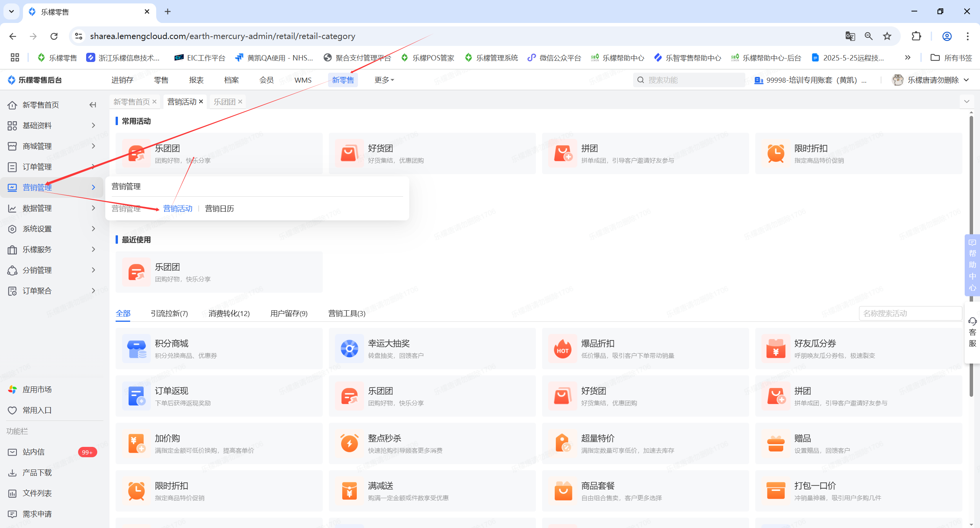Image resolution: width=980 pixels, height=528 pixels.
Task: Open 站内信 mail icon
Action: 12,452
